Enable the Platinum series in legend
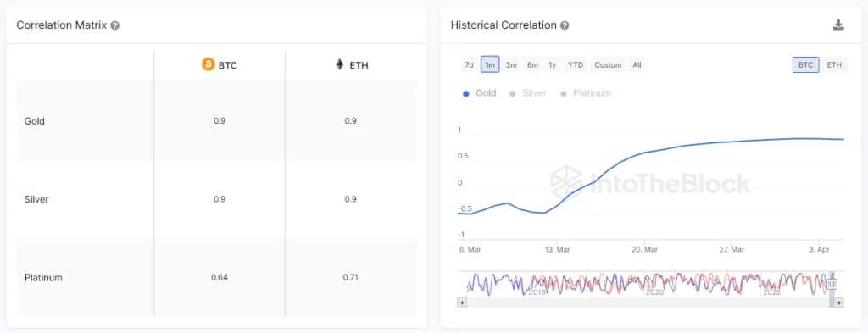 click(587, 93)
